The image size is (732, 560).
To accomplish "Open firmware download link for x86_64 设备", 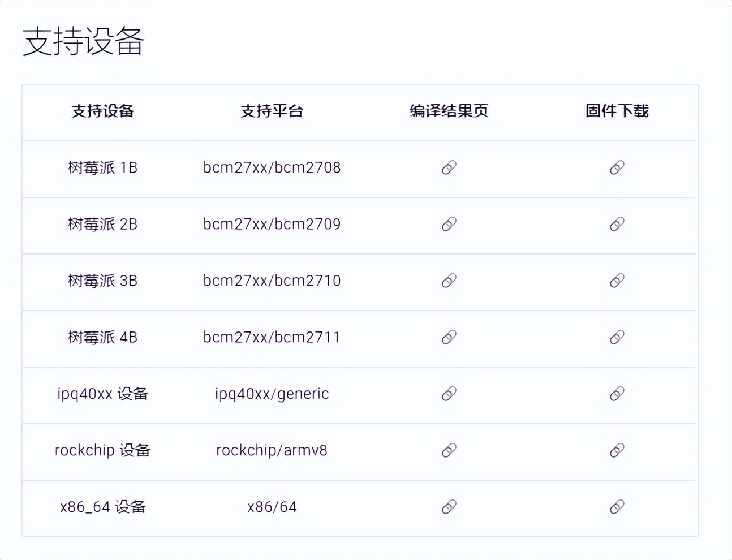I will pos(617,507).
